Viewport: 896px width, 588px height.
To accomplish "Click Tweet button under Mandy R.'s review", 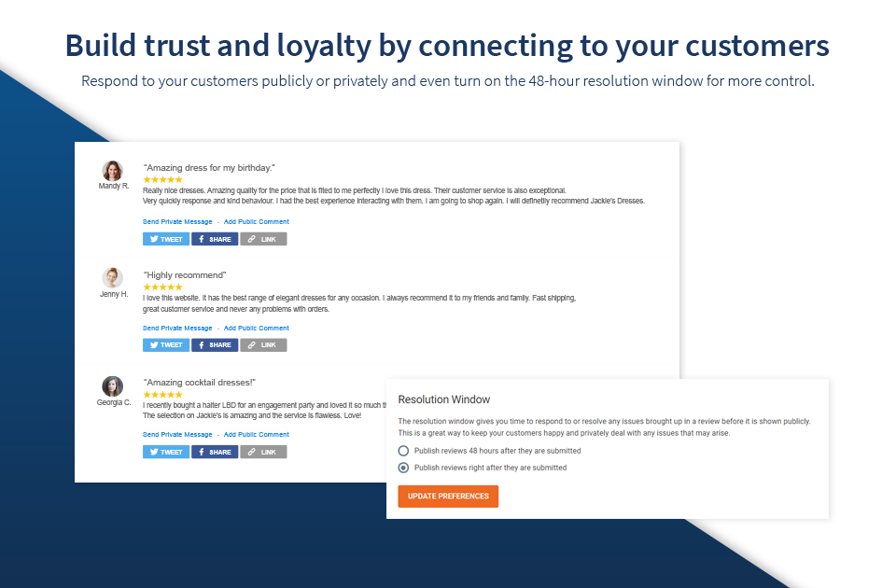I will [x=166, y=239].
